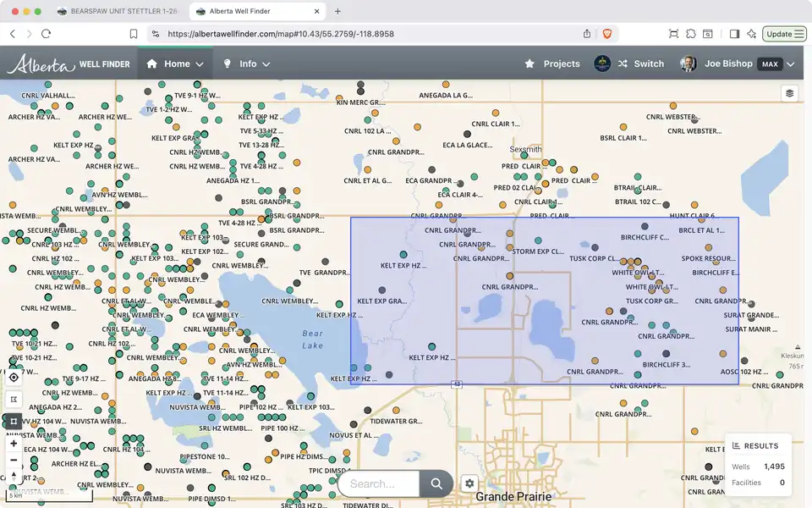This screenshot has height=508, width=812.
Task: Click the Facilities count row
Action: pyautogui.click(x=758, y=483)
